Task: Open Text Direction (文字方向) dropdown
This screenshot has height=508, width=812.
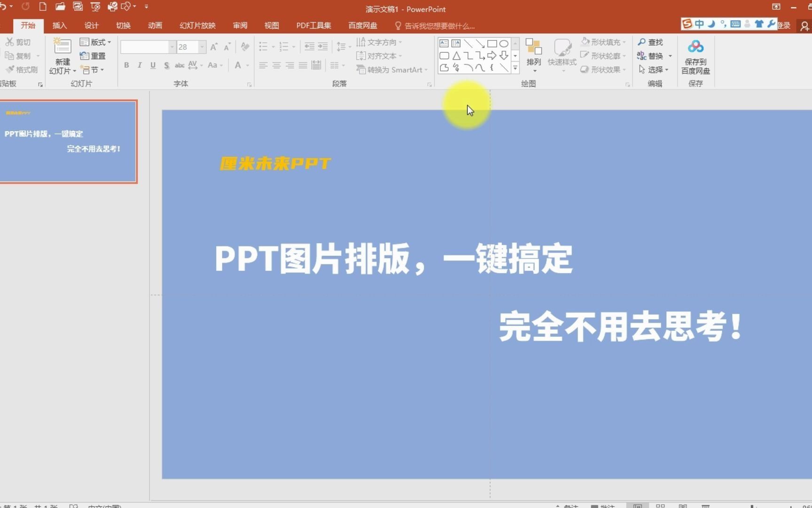Action: pos(379,42)
